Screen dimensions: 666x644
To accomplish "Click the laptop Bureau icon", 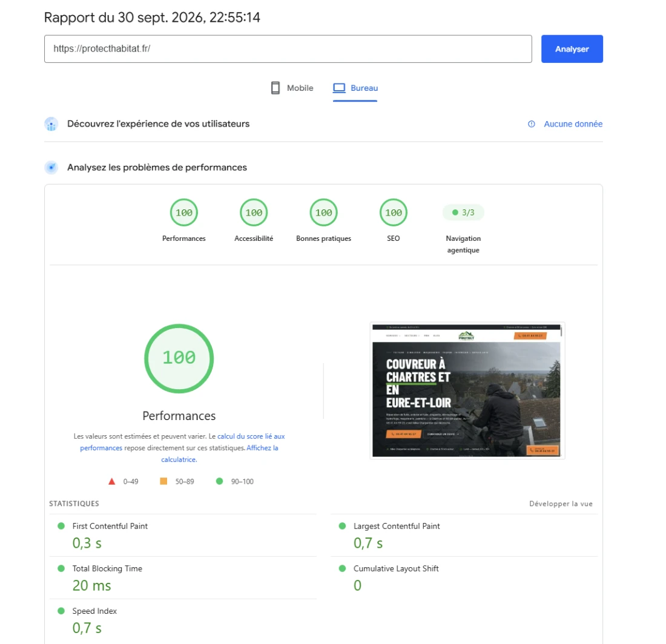I will pos(339,88).
